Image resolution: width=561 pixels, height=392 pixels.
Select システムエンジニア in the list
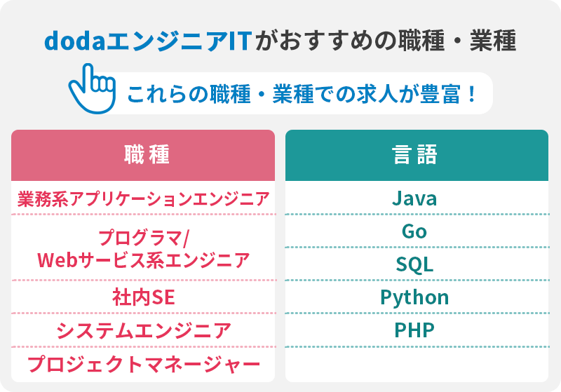(x=143, y=330)
